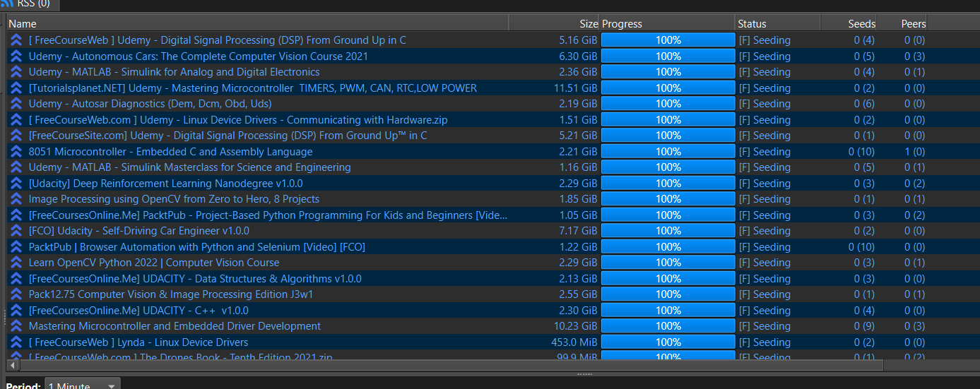The height and width of the screenshot is (389, 980).
Task: Click seeding icon for Deep Reinforcement Learning Nanodegree
Action: [x=16, y=184]
